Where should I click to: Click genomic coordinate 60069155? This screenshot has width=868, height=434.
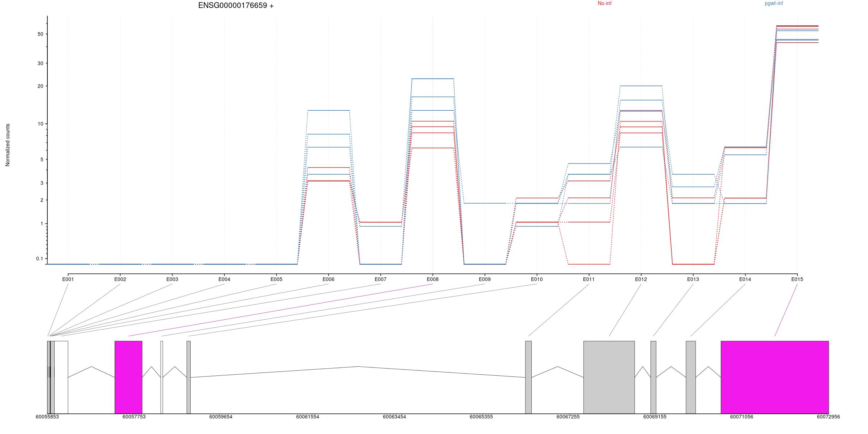click(x=655, y=417)
